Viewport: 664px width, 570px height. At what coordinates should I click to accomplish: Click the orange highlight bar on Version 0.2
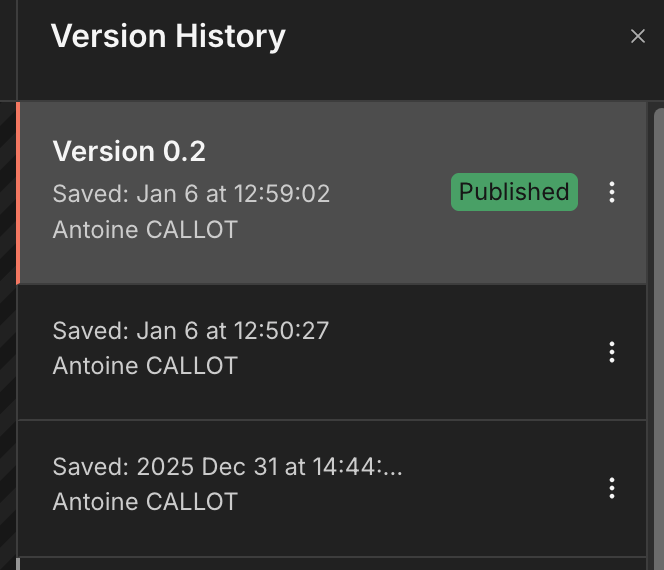(x=18, y=193)
